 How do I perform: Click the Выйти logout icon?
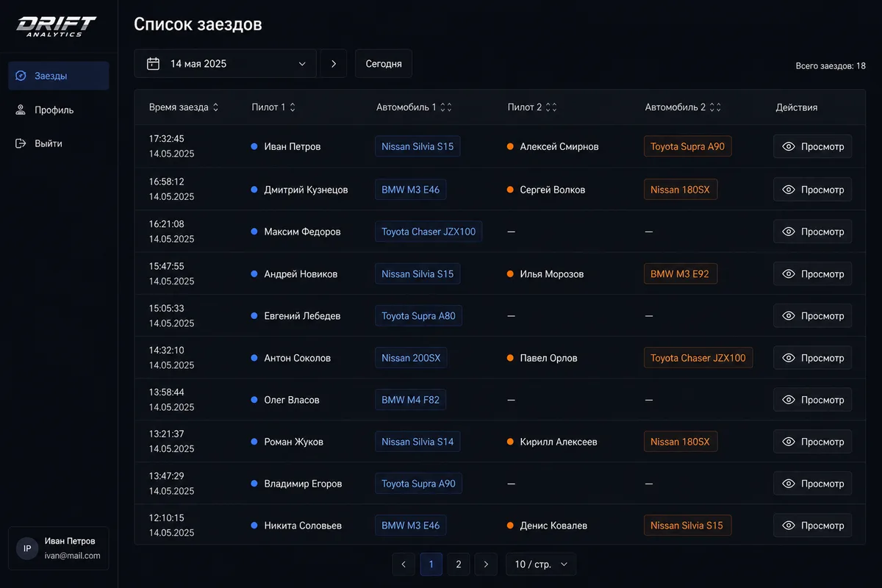21,143
